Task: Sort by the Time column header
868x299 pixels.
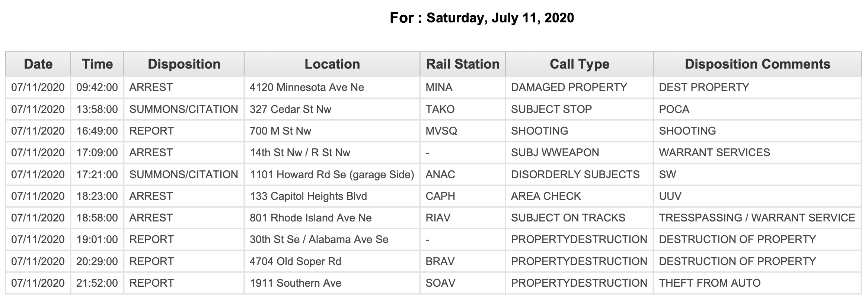Action: 97,64
